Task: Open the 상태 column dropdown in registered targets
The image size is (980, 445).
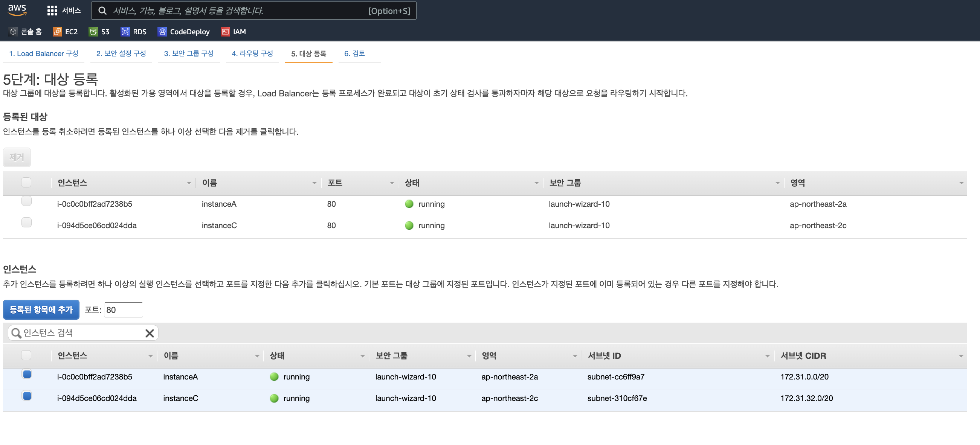Action: [536, 183]
